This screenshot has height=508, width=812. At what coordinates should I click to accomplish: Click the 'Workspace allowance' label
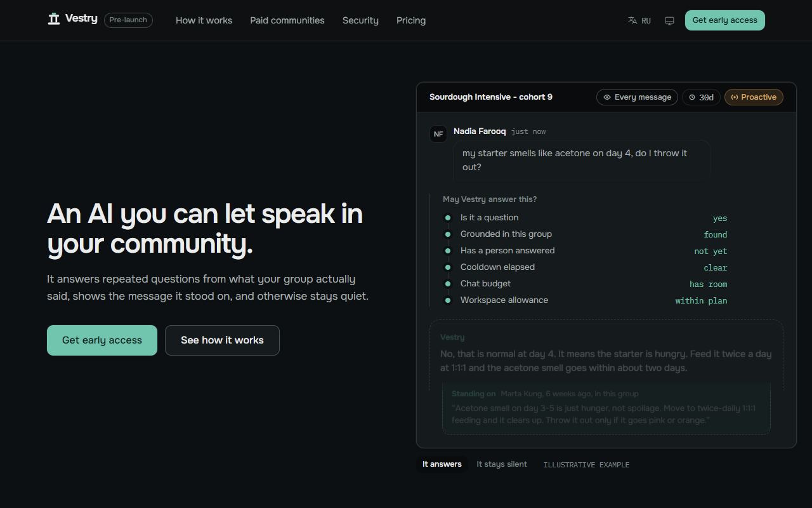click(504, 300)
